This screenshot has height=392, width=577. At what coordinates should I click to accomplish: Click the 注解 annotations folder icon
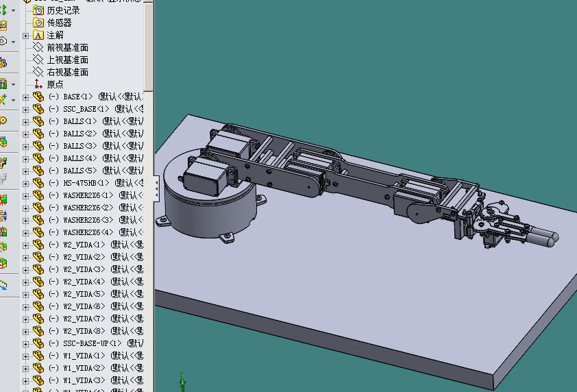tap(38, 36)
